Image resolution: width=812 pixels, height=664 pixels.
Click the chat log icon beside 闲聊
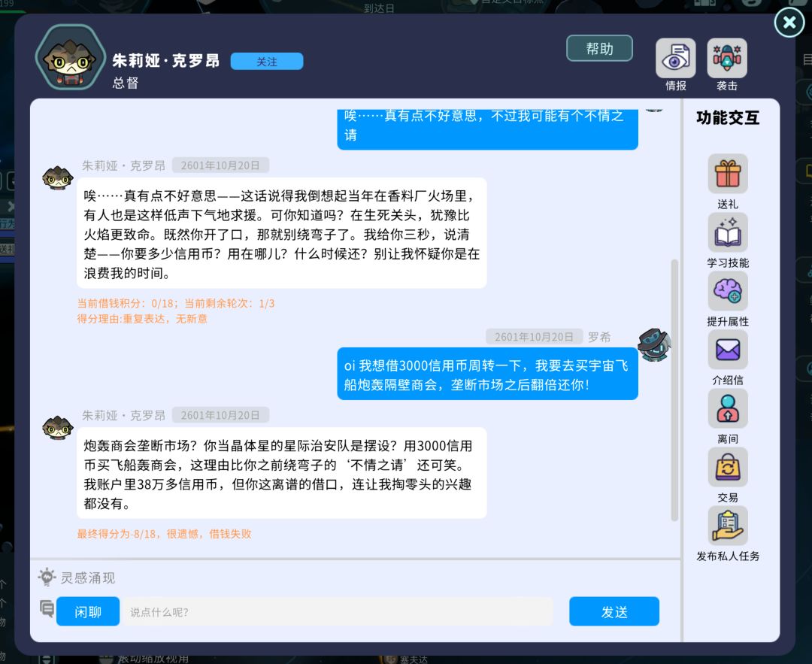click(47, 609)
